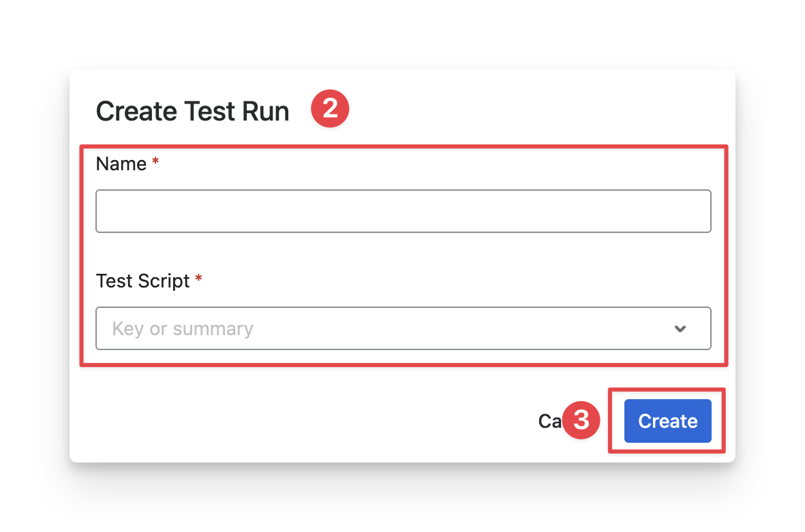805x532 pixels.
Task: Click the word "summary" in the dropdown placeholder
Action: pos(213,329)
